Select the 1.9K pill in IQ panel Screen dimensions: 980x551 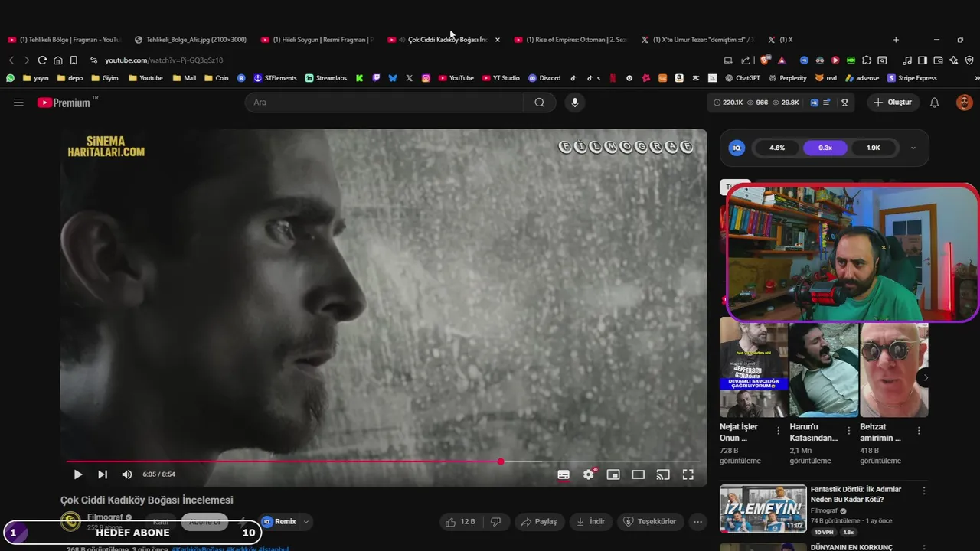click(x=874, y=148)
